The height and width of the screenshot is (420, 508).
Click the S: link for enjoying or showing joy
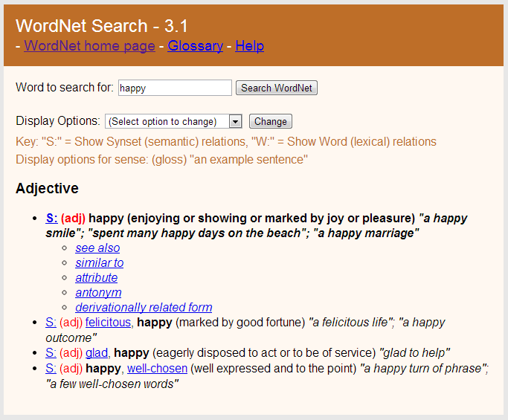pos(51,219)
